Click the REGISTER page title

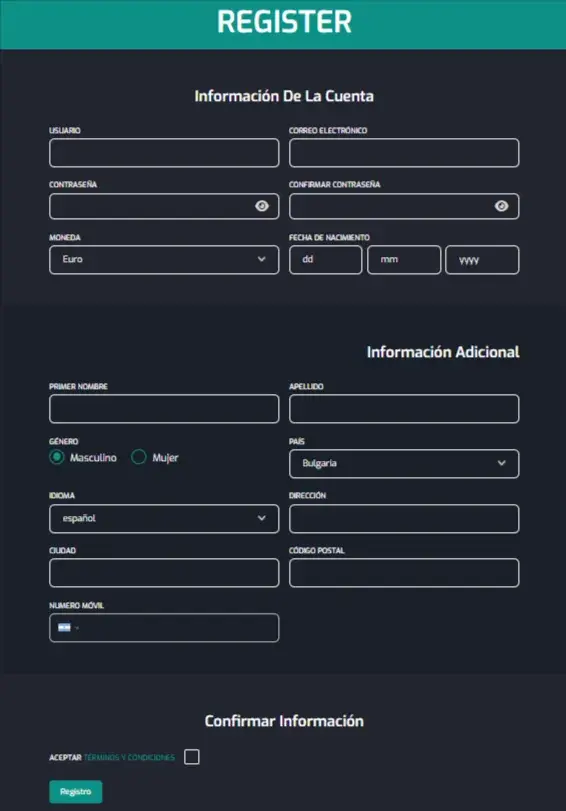[x=284, y=22]
